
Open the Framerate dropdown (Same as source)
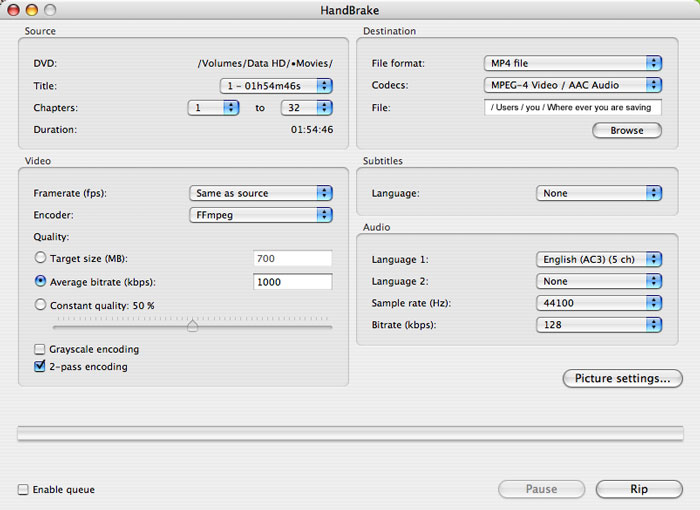pyautogui.click(x=261, y=193)
